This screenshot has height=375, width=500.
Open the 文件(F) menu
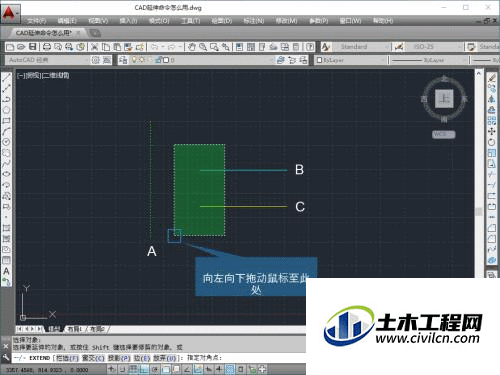tap(36, 21)
